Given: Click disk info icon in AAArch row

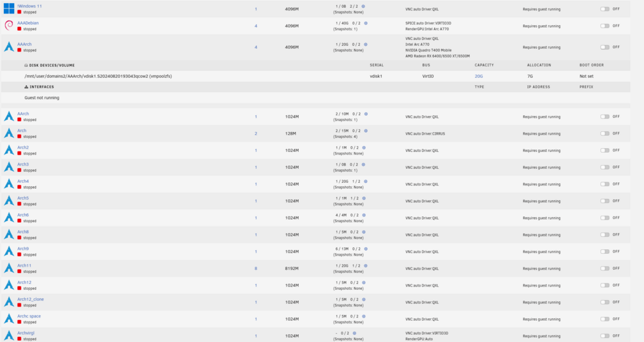Looking at the screenshot, I should (366, 44).
